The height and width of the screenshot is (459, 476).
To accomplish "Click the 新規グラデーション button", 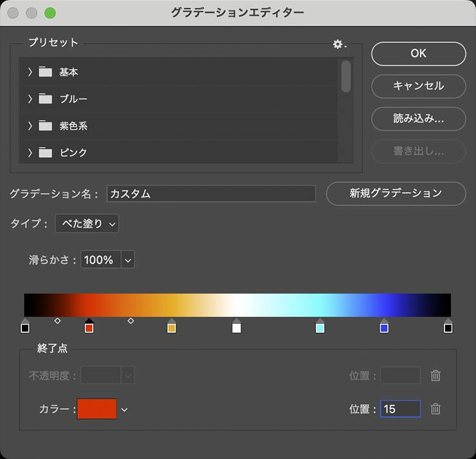I will tap(396, 193).
